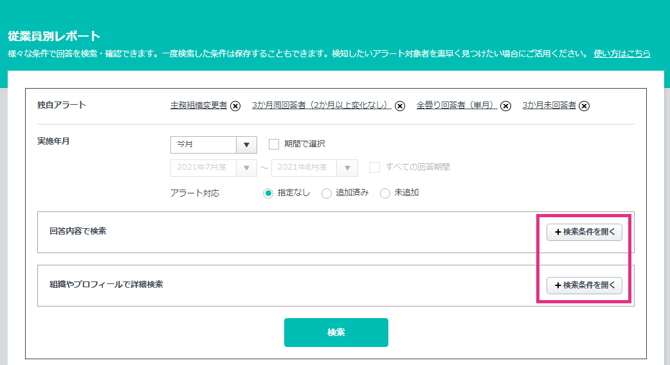Select the 指定なし radio button
Image resolution: width=670 pixels, height=365 pixels.
(268, 193)
